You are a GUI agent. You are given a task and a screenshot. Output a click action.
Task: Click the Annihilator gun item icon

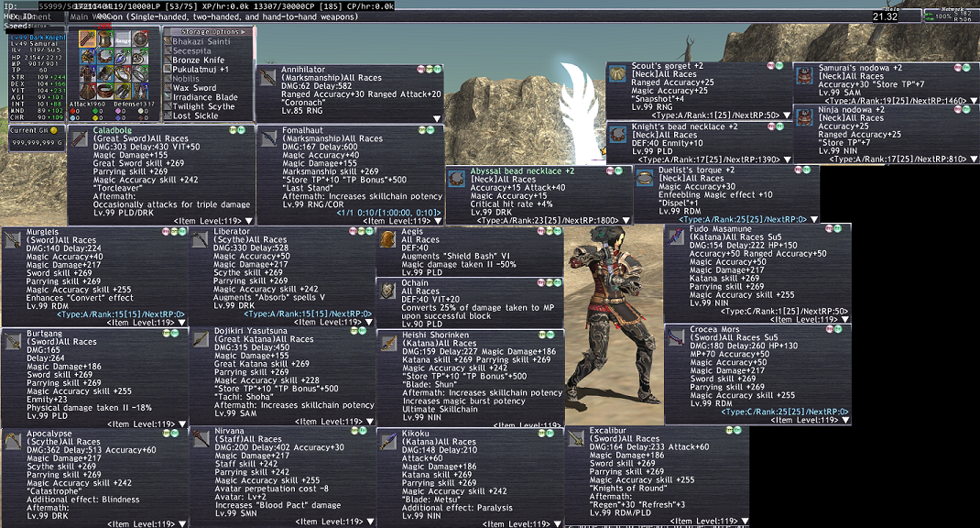[x=268, y=77]
